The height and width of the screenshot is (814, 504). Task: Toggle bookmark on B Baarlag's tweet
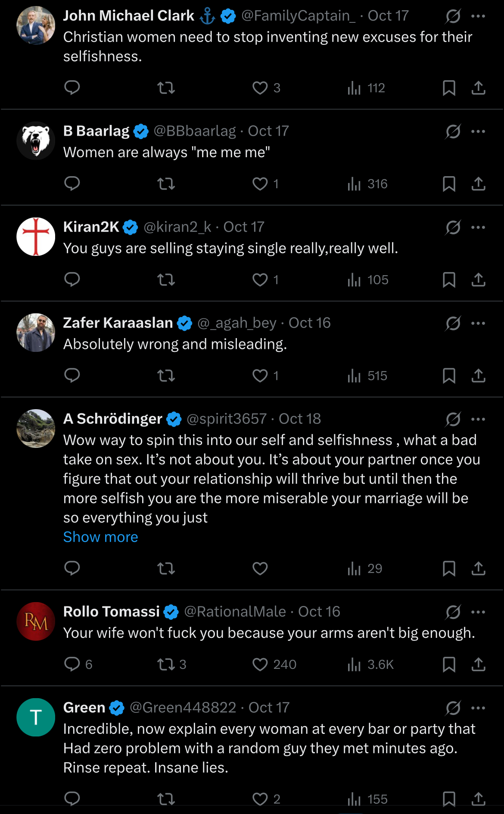[x=449, y=184]
